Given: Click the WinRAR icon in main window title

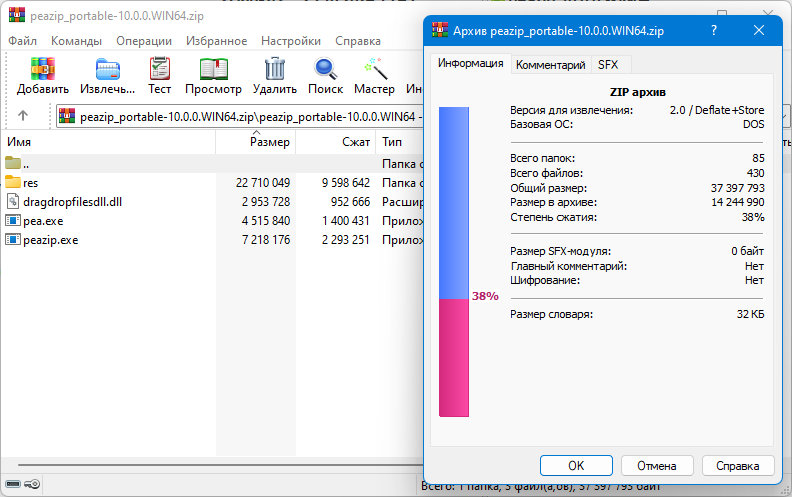Looking at the screenshot, I should (17, 15).
